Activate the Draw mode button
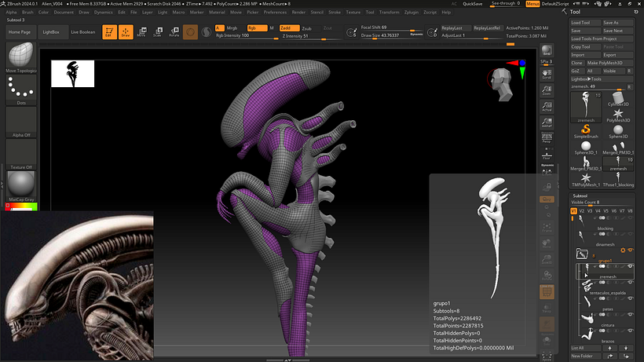This screenshot has height=362, width=644. tap(126, 31)
